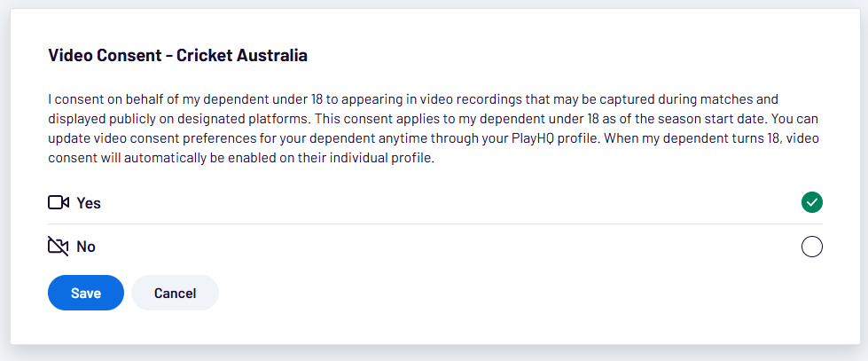Click the words "Cricket Australia" in the heading
This screenshot has height=361, width=868.
[x=242, y=56]
